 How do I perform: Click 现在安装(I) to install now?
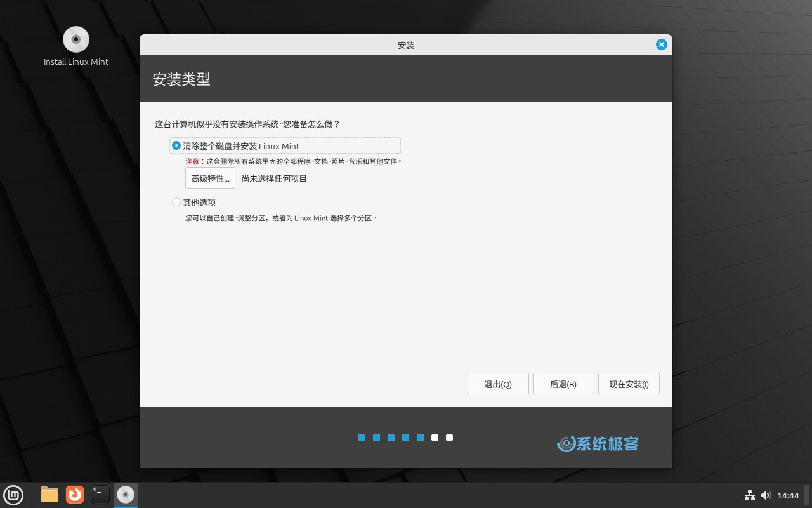[x=629, y=384]
